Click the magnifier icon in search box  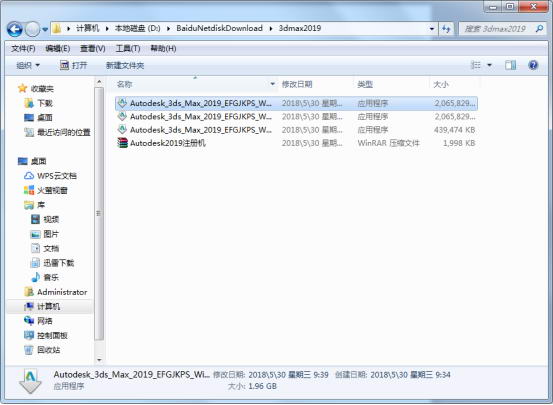point(539,29)
